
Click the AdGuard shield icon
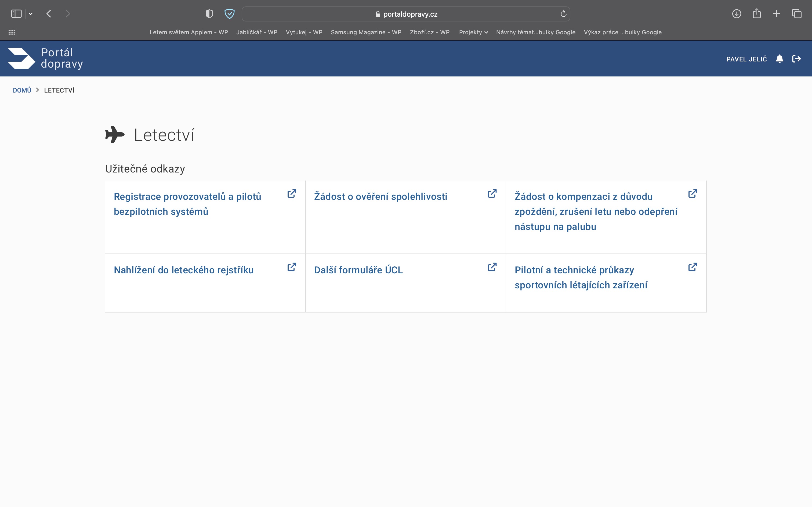(x=229, y=14)
